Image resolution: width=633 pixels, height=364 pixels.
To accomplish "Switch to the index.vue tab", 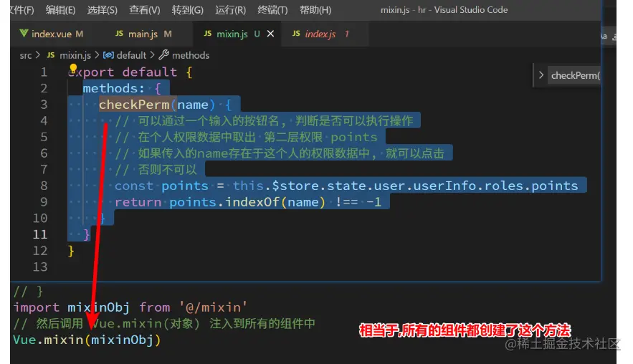I will click(x=52, y=34).
